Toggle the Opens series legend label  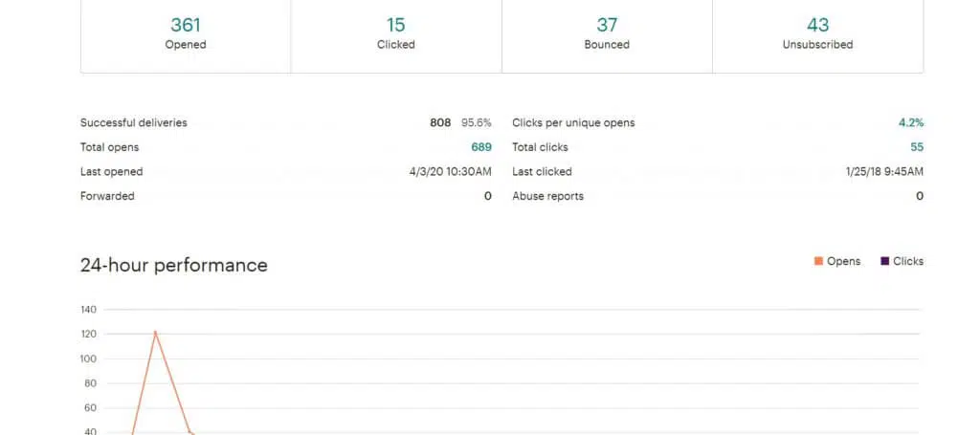click(843, 261)
